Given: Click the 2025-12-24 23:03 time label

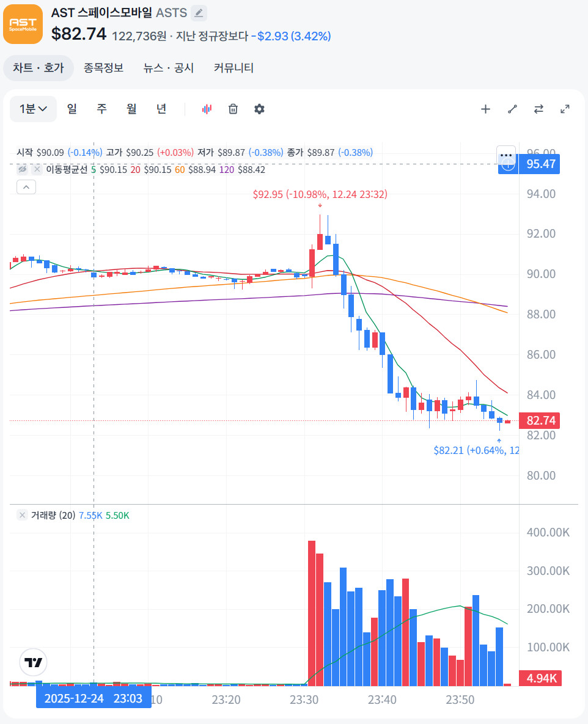Looking at the screenshot, I should [x=94, y=698].
